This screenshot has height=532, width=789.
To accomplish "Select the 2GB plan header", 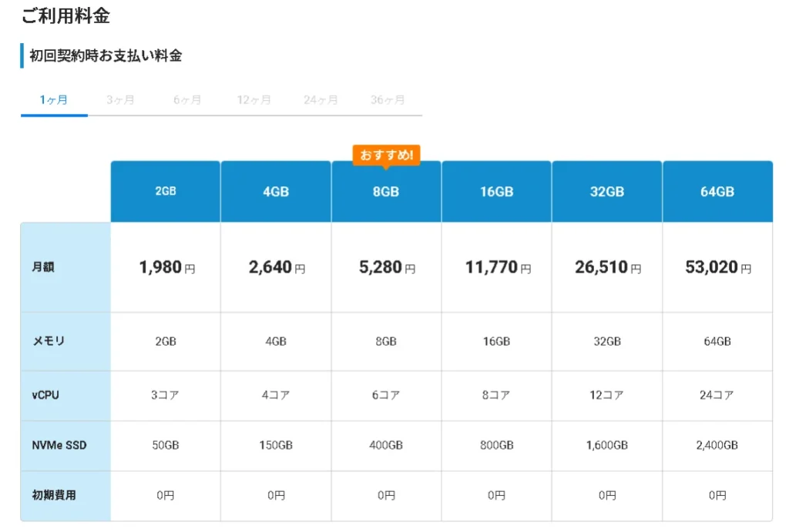I will (166, 191).
